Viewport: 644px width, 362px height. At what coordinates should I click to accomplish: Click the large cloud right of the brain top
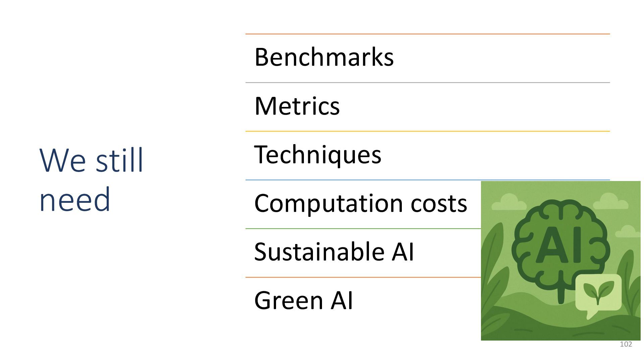click(x=610, y=201)
